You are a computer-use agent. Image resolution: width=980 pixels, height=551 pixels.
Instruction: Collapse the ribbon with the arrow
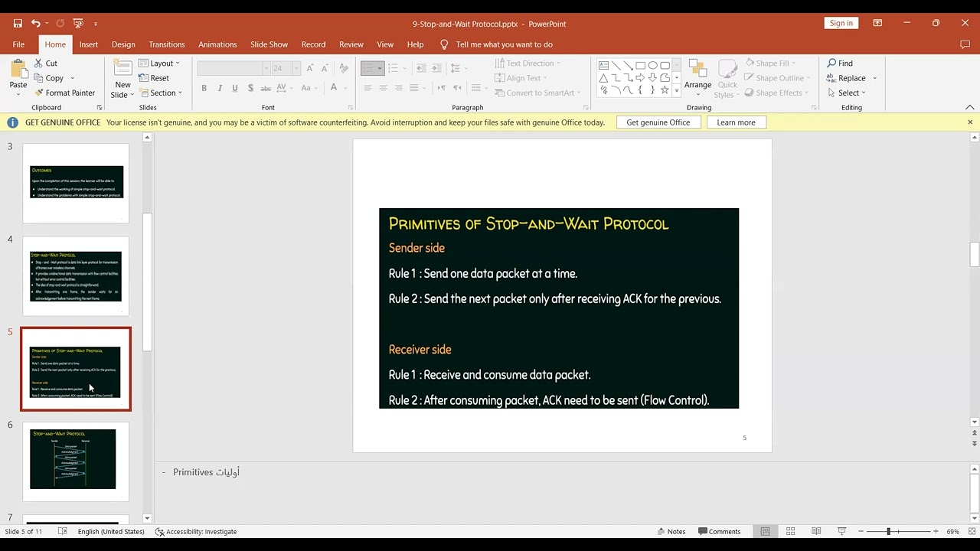click(x=970, y=107)
